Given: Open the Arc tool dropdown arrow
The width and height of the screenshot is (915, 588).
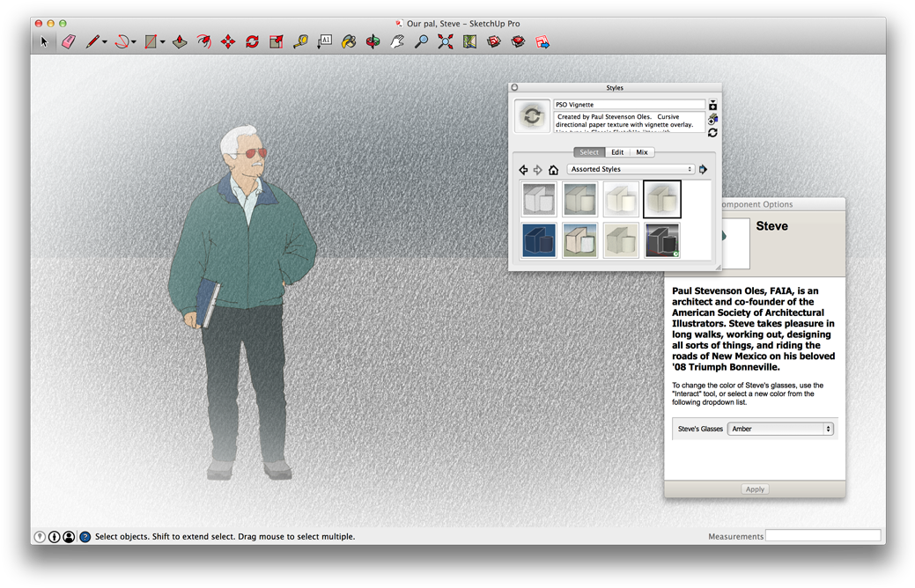Looking at the screenshot, I should click(x=134, y=42).
